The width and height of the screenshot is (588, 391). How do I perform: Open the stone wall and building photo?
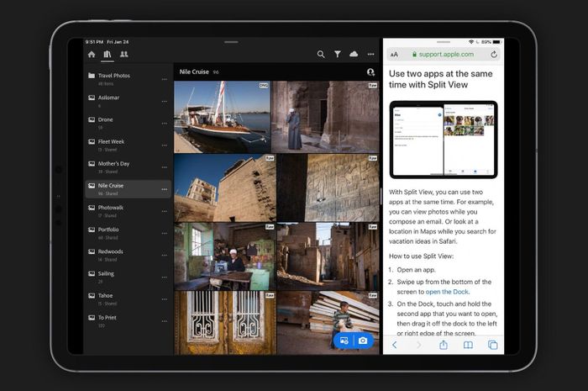point(225,188)
